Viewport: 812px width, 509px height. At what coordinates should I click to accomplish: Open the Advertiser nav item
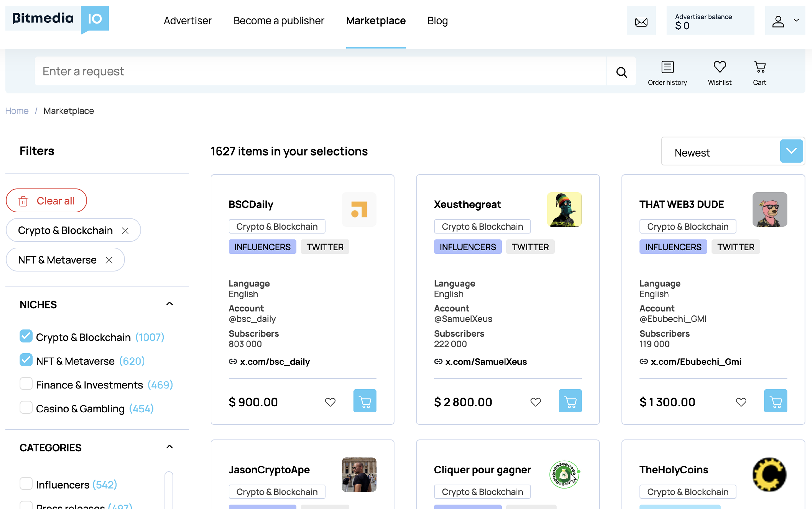[187, 21]
